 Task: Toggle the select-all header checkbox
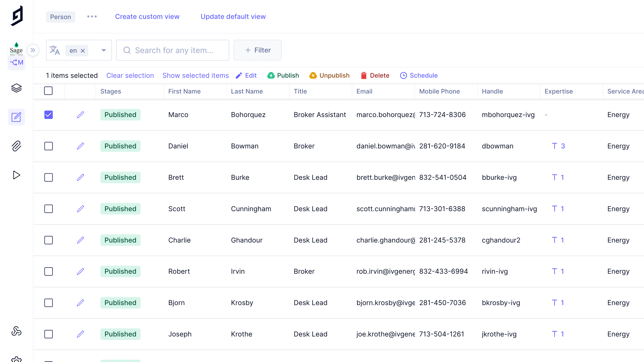pos(48,91)
